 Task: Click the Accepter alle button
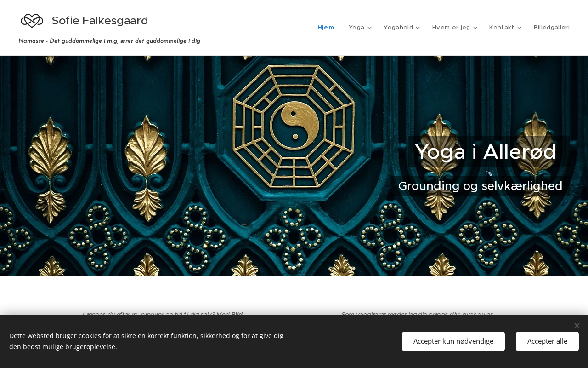[547, 341]
